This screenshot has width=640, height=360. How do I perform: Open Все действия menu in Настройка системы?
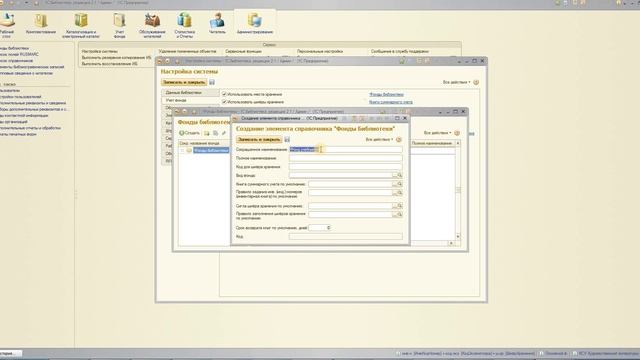pyautogui.click(x=456, y=82)
